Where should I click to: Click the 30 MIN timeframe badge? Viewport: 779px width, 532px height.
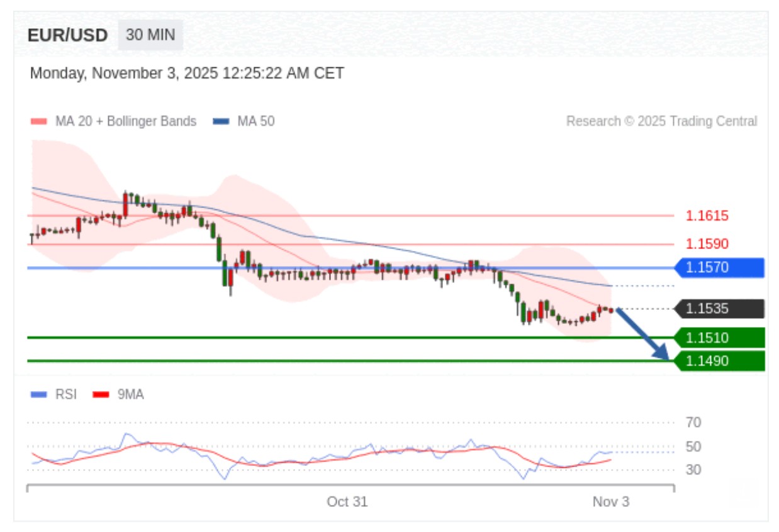(x=150, y=35)
